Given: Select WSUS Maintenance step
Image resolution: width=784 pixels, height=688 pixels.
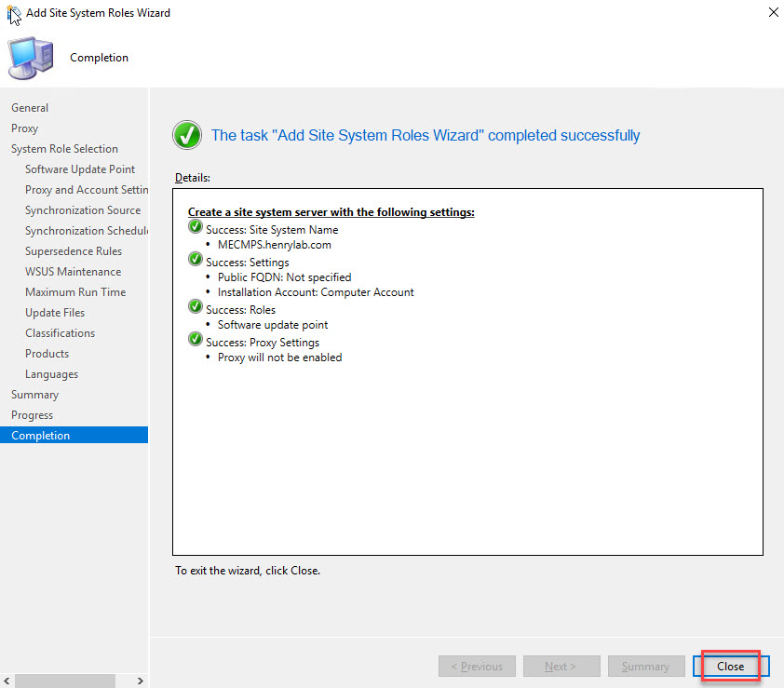Looking at the screenshot, I should (x=73, y=272).
